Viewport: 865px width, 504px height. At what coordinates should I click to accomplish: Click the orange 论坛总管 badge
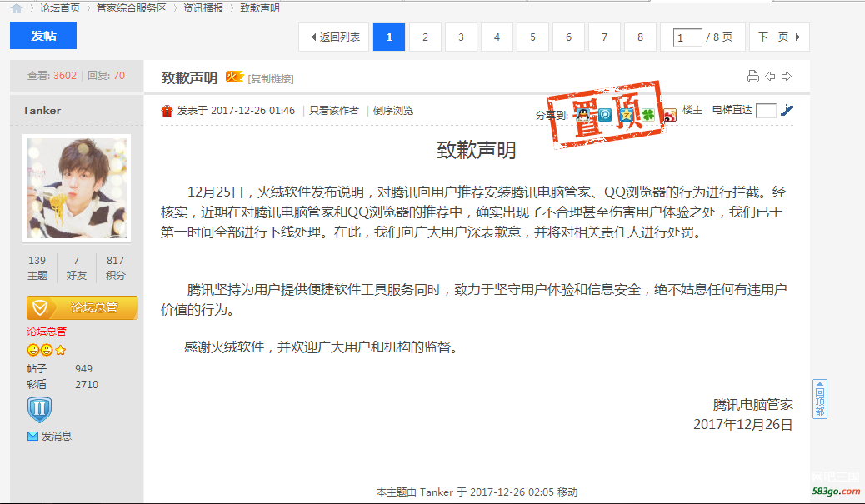coord(82,307)
